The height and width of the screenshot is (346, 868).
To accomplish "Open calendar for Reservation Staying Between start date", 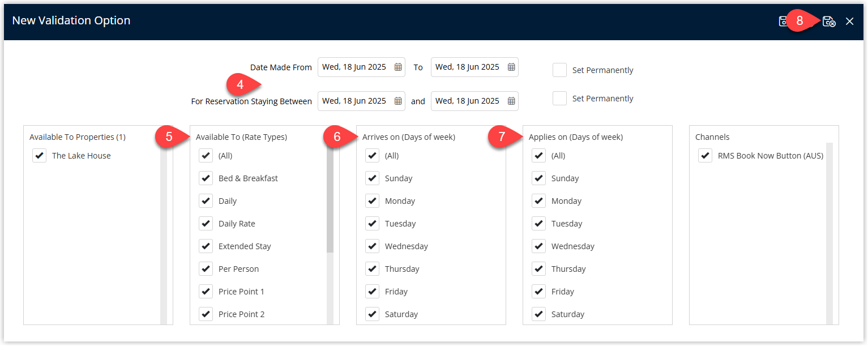I will pos(398,101).
